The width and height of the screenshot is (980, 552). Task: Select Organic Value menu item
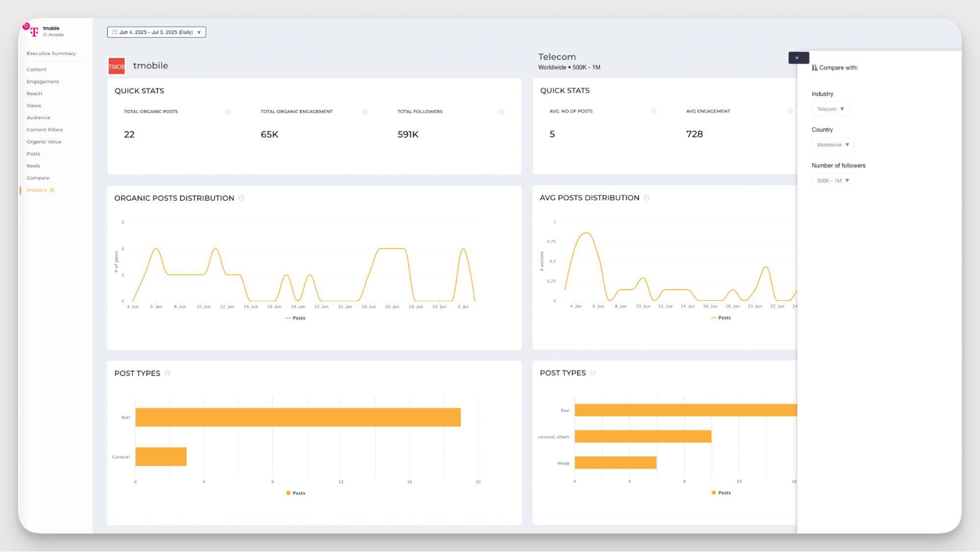44,142
